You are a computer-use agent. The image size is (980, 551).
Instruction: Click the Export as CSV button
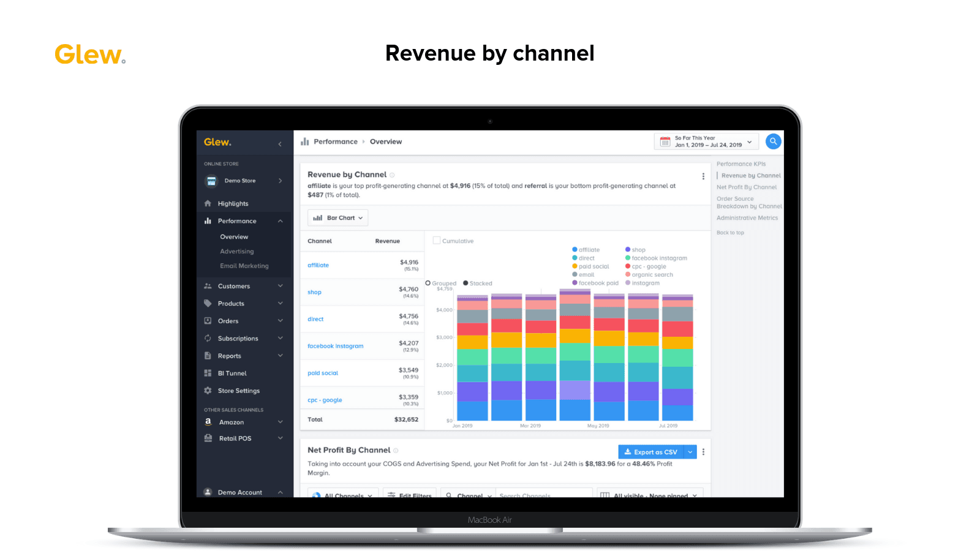point(652,451)
